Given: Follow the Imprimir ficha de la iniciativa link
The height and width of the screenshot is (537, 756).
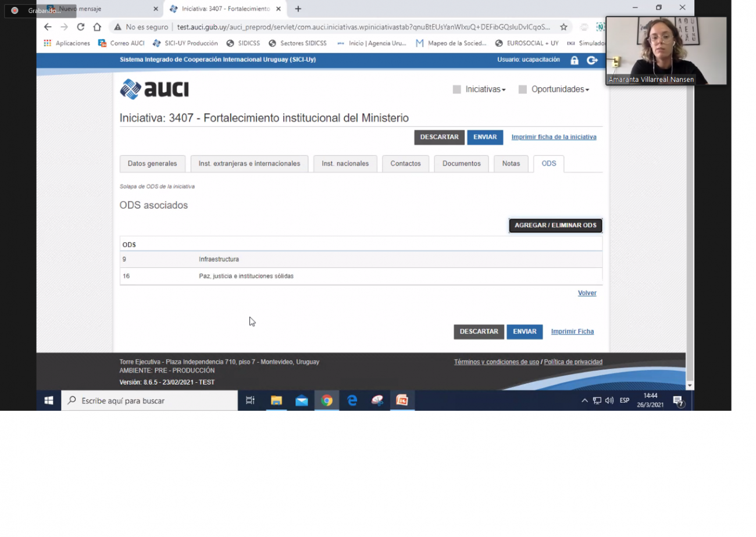Looking at the screenshot, I should click(554, 138).
